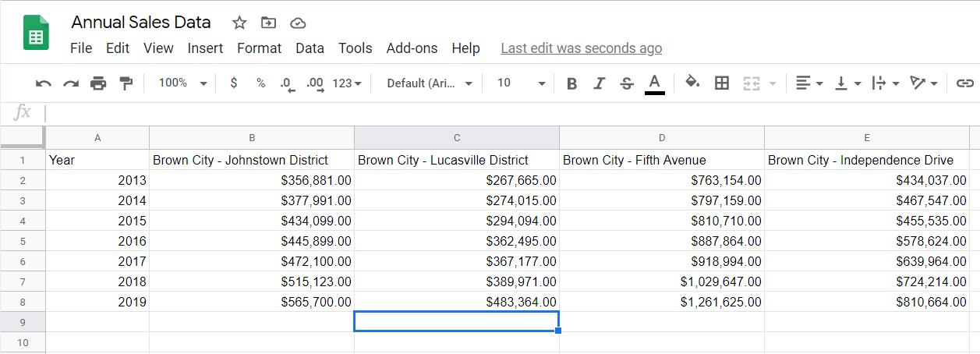980x354 pixels.
Task: Select column A header
Action: click(97, 138)
